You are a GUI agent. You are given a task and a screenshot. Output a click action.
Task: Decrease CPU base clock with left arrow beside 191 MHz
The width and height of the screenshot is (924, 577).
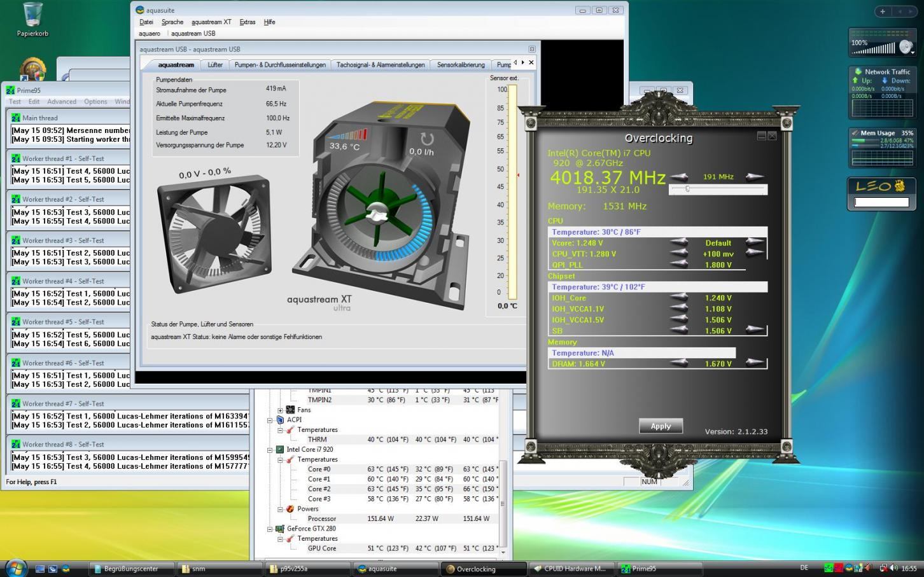[x=679, y=177]
